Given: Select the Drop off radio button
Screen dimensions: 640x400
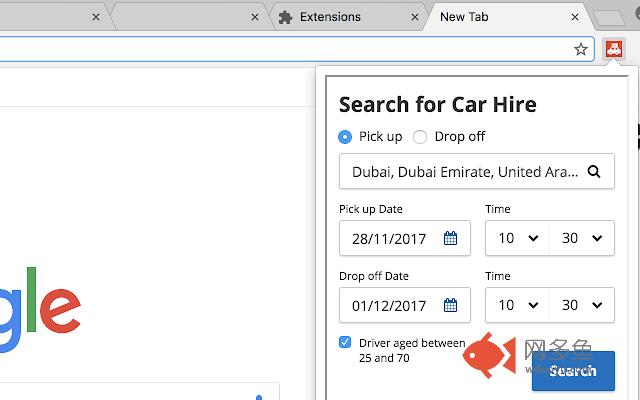Looking at the screenshot, I should (x=420, y=137).
